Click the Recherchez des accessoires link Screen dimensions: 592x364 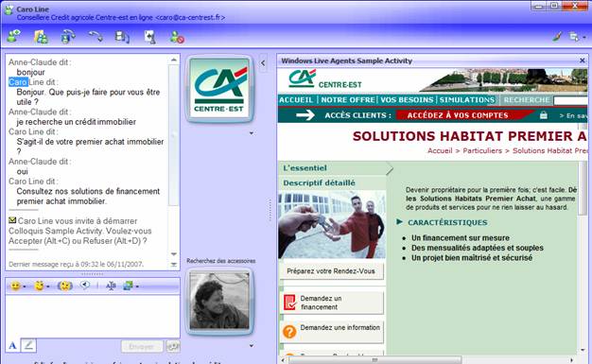click(x=221, y=261)
